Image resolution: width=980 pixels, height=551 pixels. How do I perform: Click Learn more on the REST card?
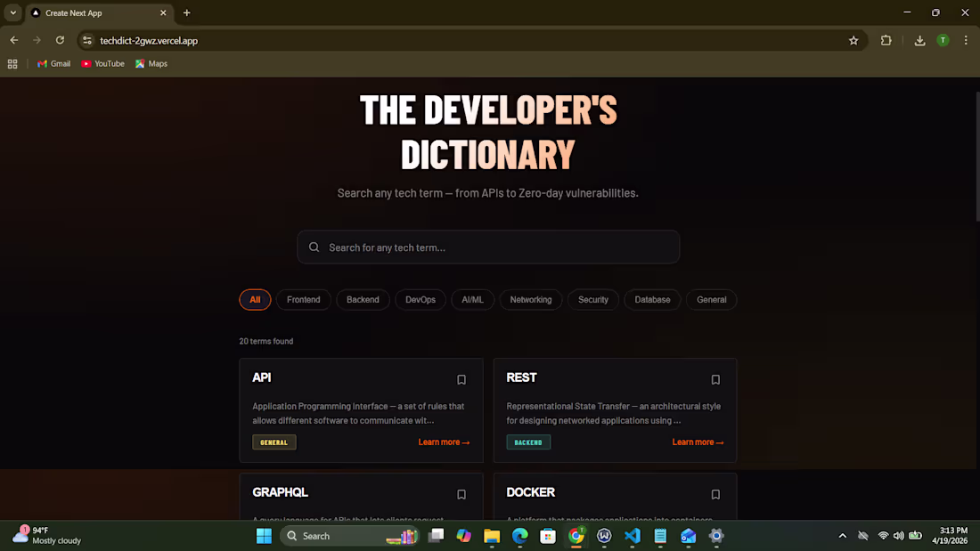(698, 442)
